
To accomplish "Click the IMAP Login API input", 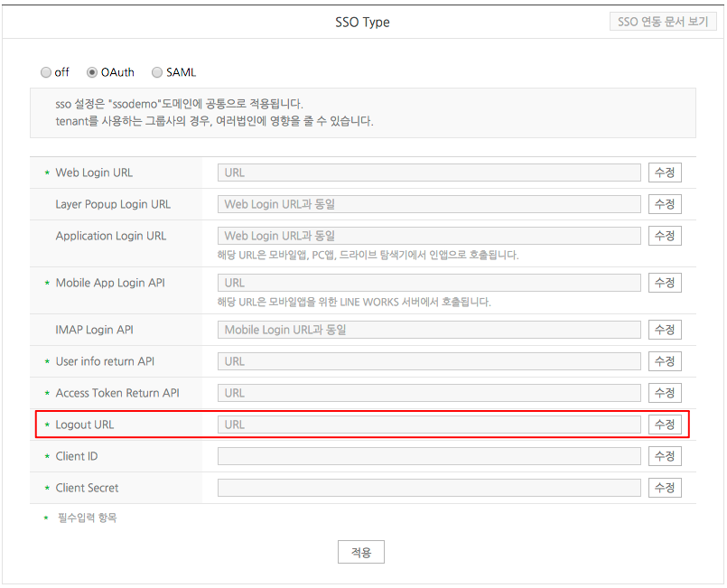I will pos(429,330).
